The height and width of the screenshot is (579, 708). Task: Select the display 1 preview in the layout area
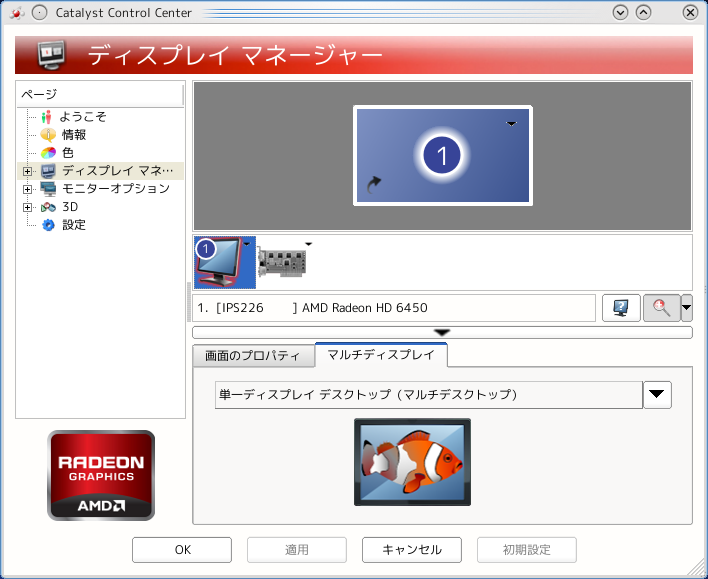[x=443, y=155]
